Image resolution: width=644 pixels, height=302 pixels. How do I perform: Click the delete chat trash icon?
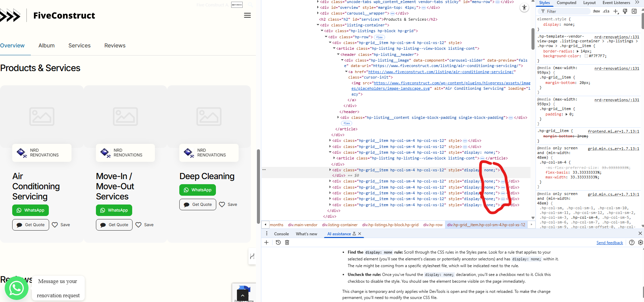point(287,242)
